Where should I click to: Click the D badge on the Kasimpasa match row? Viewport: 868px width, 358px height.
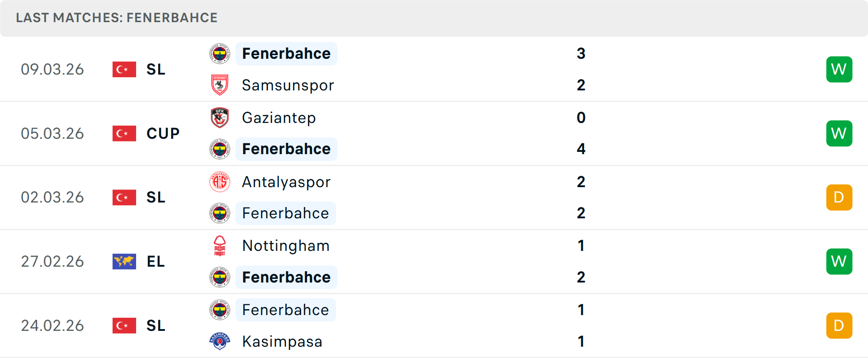click(x=839, y=325)
